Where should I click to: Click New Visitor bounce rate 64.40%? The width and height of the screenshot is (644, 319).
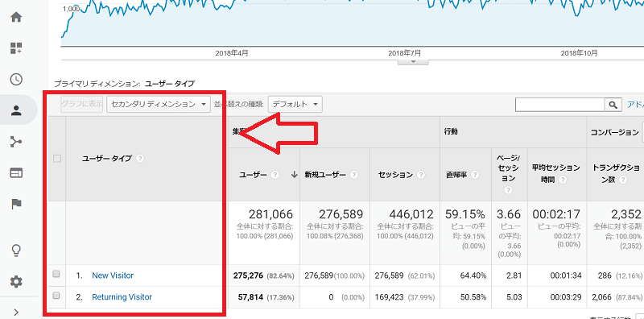coord(473,275)
